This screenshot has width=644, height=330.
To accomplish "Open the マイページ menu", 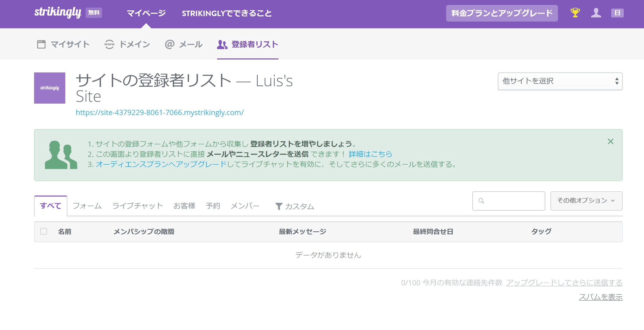I will 146,13.
